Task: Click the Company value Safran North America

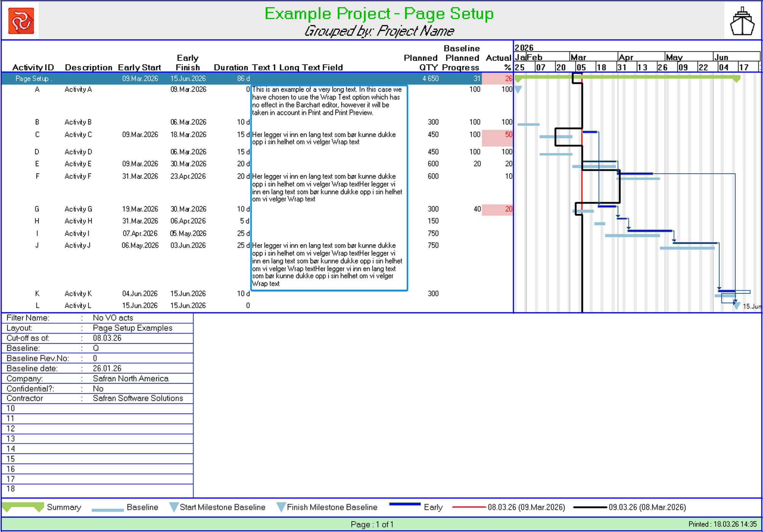Action: (130, 379)
